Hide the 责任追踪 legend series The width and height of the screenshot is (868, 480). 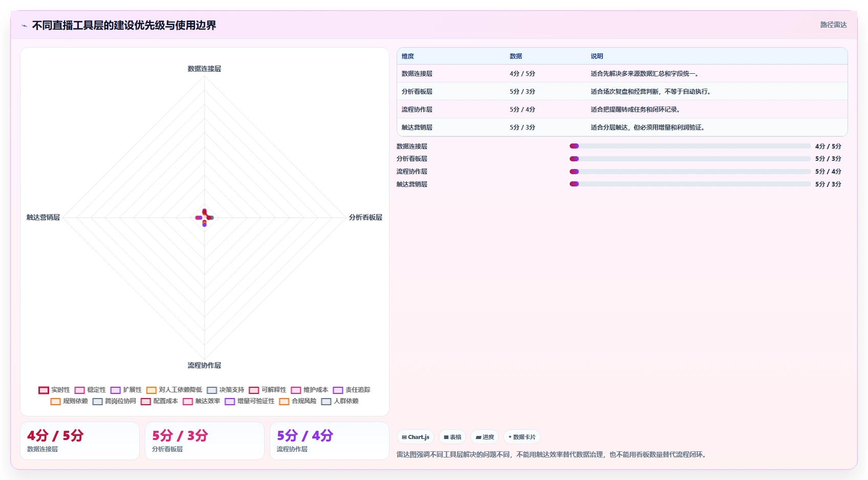coord(351,390)
